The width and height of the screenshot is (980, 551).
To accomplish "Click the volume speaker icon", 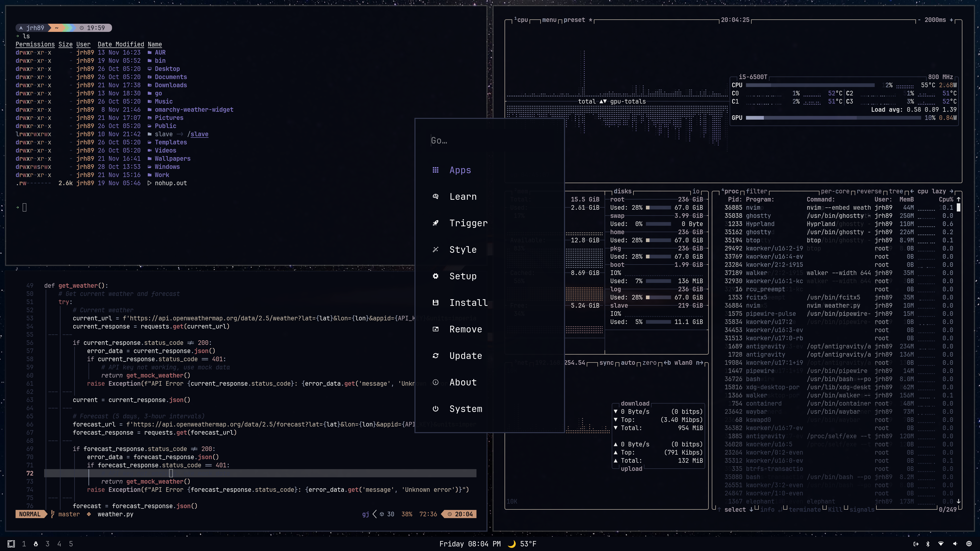I will [955, 544].
